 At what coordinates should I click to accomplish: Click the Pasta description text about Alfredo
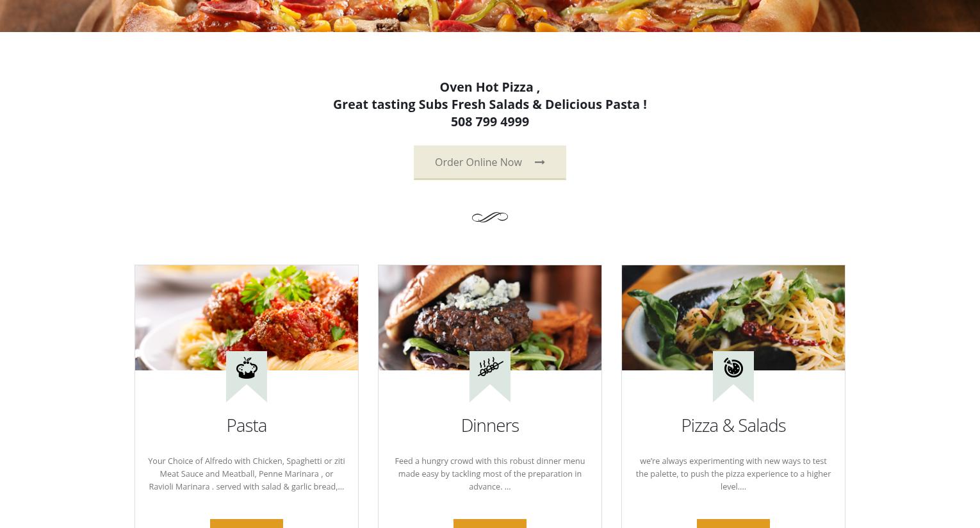click(x=247, y=474)
